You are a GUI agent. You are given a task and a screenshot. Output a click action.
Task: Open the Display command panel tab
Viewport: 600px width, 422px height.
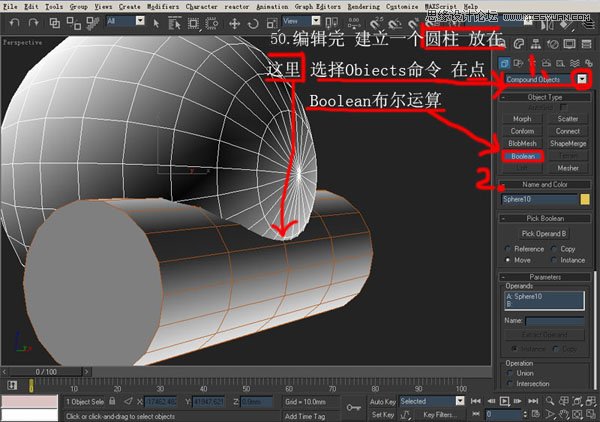(x=569, y=44)
